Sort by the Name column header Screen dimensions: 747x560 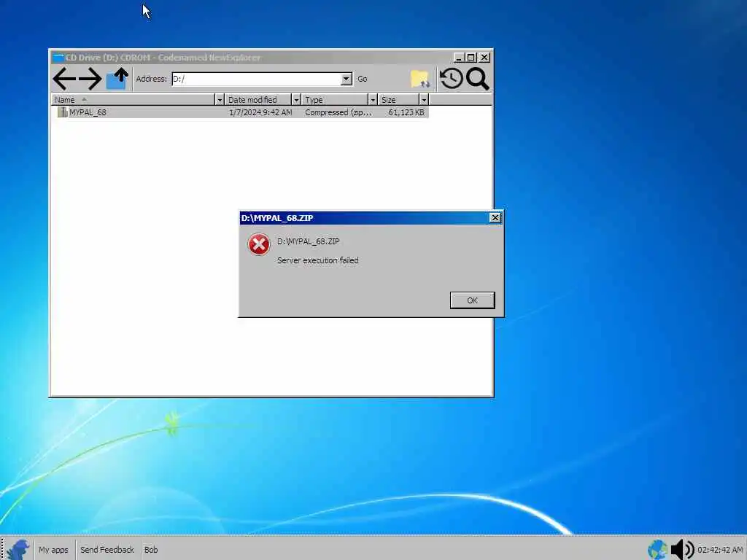(133, 100)
